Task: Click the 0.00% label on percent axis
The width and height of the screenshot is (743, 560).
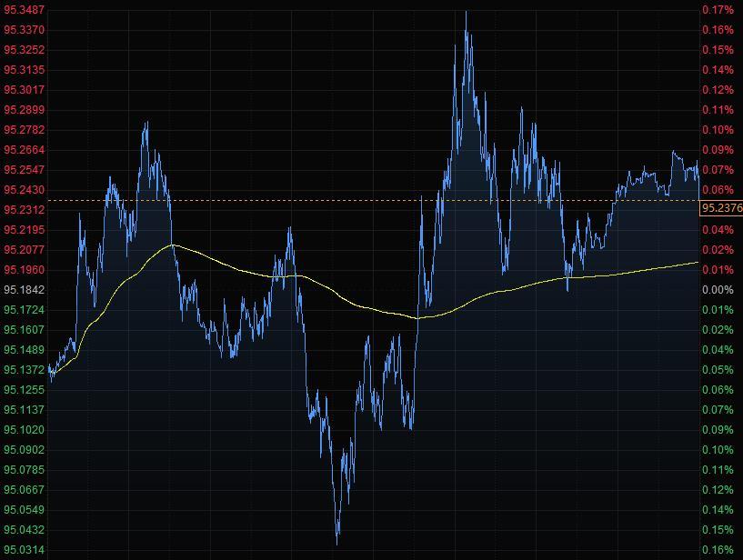Action: [717, 290]
